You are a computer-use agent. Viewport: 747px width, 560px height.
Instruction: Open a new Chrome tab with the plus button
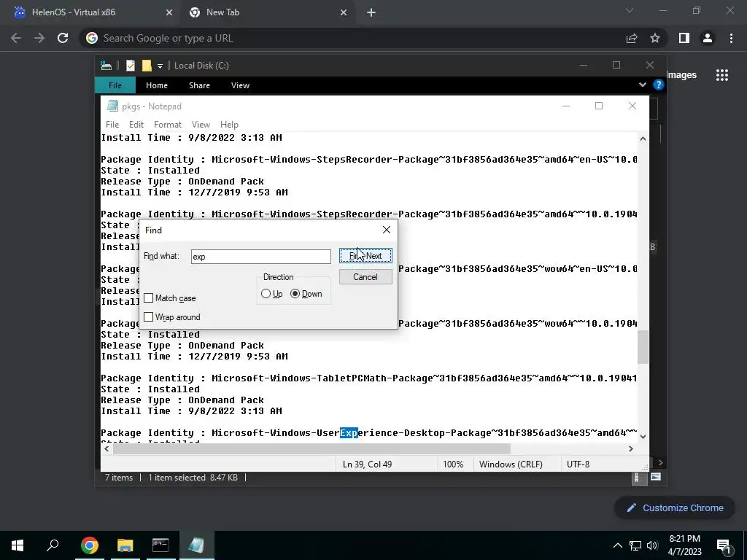pyautogui.click(x=371, y=13)
